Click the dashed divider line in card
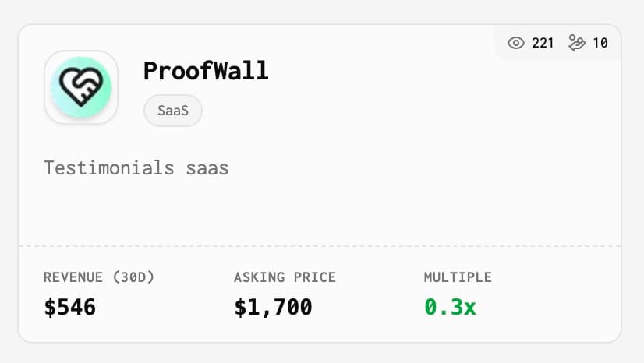This screenshot has height=363, width=644. pyautogui.click(x=320, y=246)
